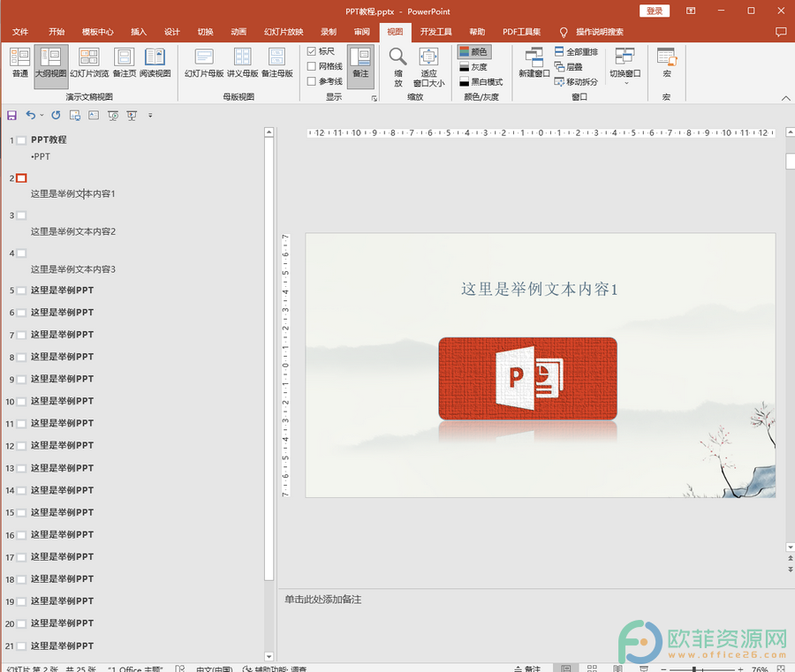Select 颜色 color mode

[x=473, y=52]
